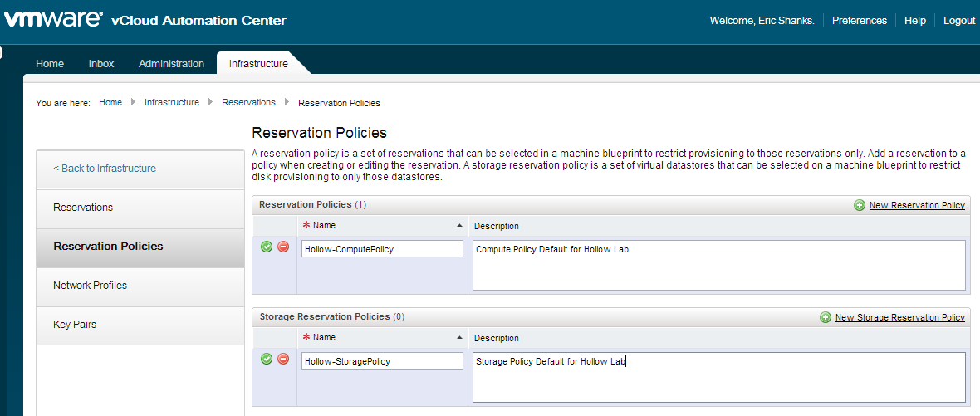Click green plus icon for New Storage Reservation Policy
The image size is (980, 416).
tap(826, 317)
